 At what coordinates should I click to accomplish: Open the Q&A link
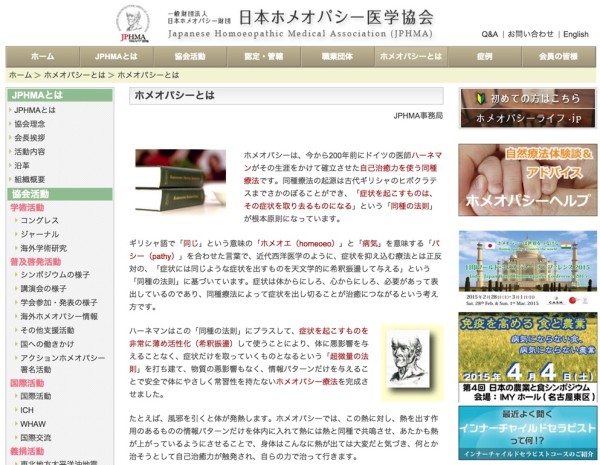click(x=489, y=34)
